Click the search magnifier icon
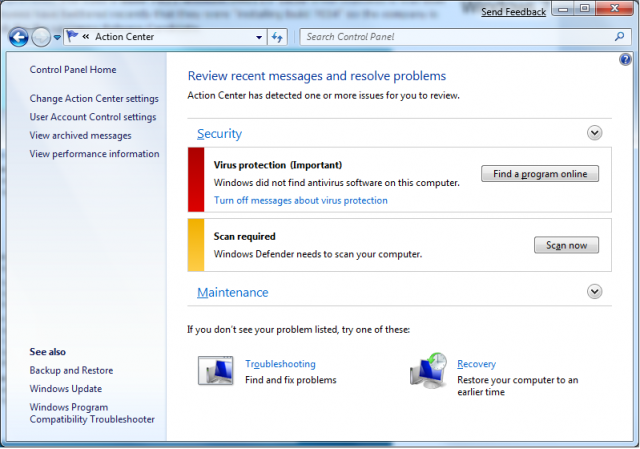 pos(619,37)
